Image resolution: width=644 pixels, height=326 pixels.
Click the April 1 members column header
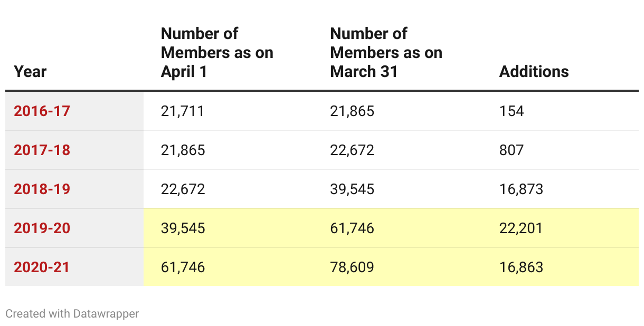click(x=217, y=53)
